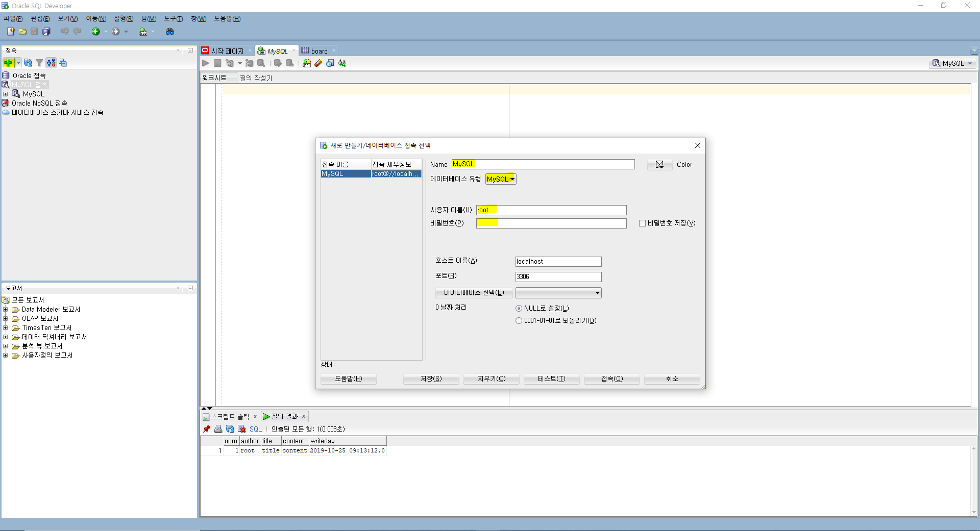Click the 저장 button in the dialog

pos(431,379)
